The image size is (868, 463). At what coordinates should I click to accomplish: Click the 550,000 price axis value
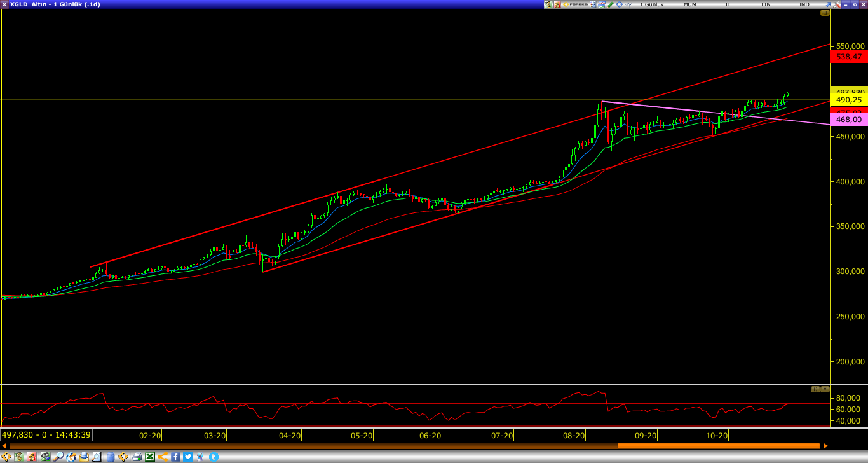(x=850, y=46)
